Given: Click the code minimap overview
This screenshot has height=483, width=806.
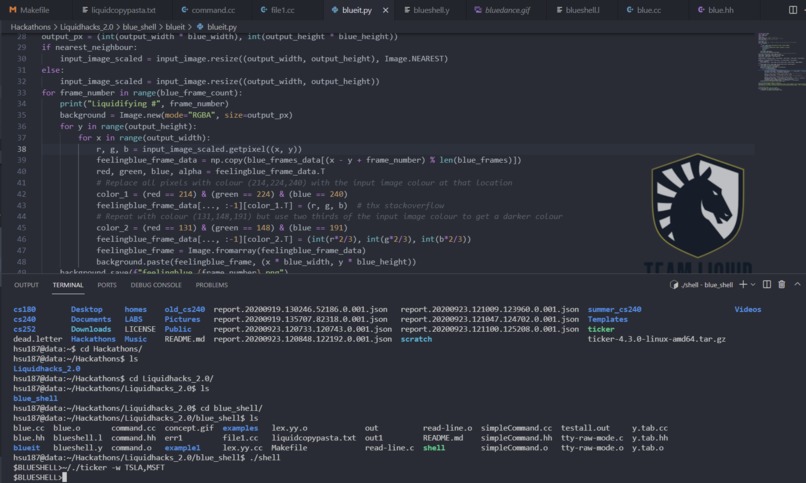Looking at the screenshot, I should click(780, 62).
